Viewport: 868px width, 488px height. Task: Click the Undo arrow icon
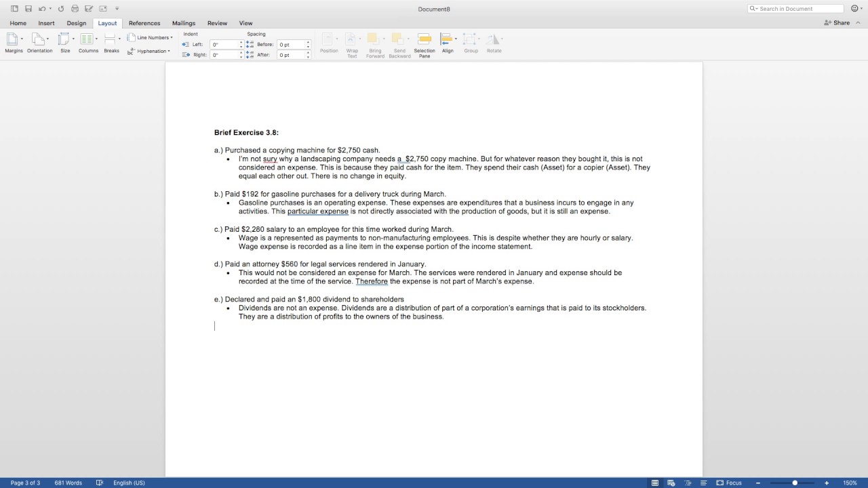tap(42, 9)
